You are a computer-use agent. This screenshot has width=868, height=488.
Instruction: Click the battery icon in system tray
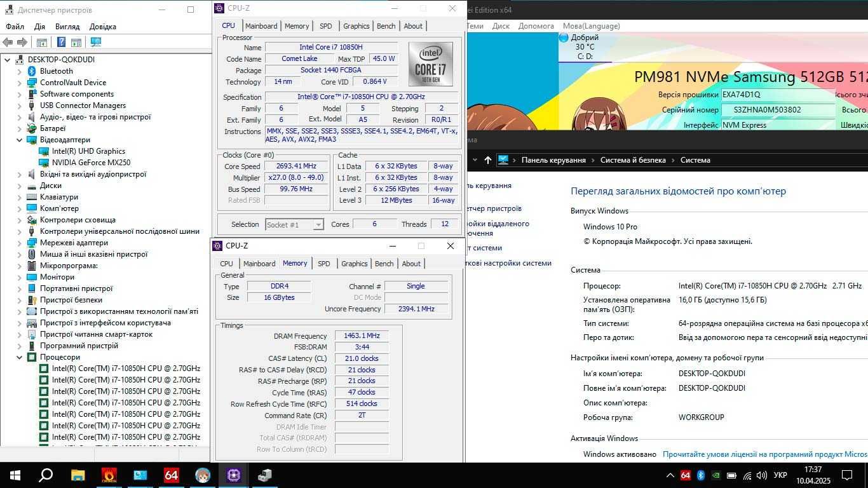(x=731, y=475)
